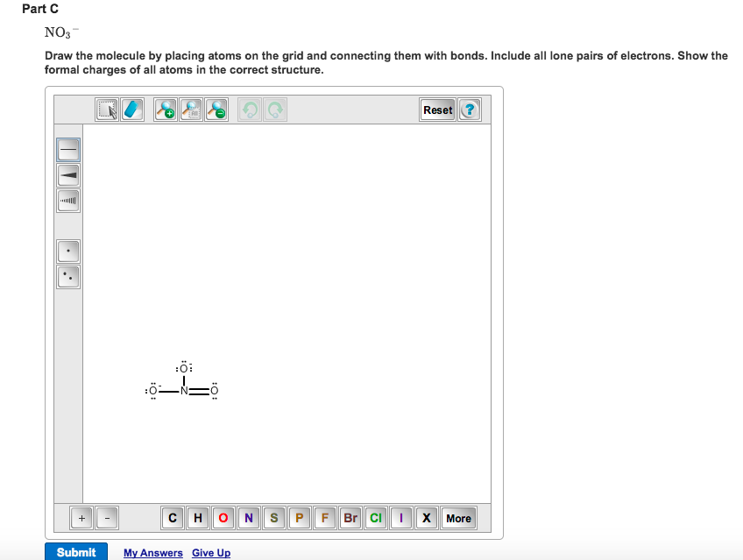Open the More elements panel
Viewport: 743px width, 560px height.
coord(458,518)
